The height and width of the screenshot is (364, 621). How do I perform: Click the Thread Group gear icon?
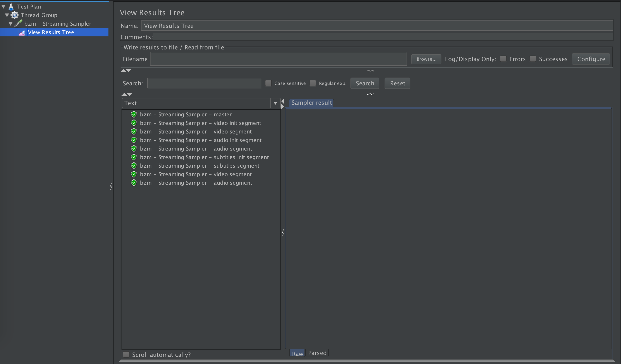point(15,15)
